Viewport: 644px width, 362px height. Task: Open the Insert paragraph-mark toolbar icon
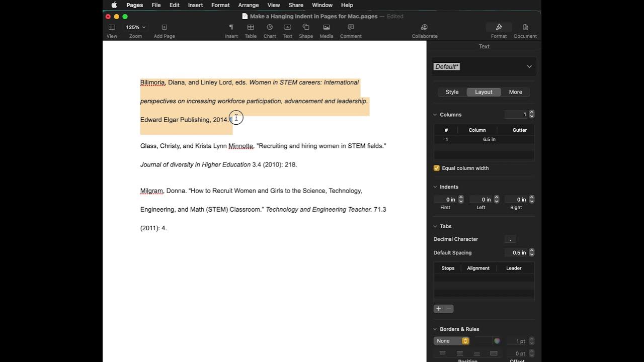pyautogui.click(x=231, y=27)
